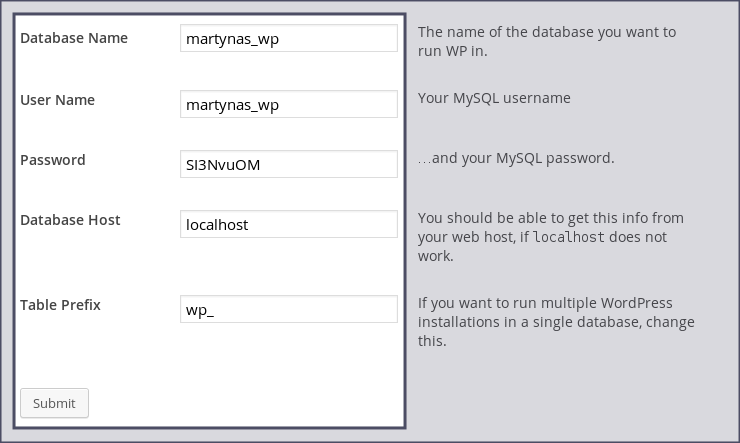Focus the Database Name input field

coord(288,39)
